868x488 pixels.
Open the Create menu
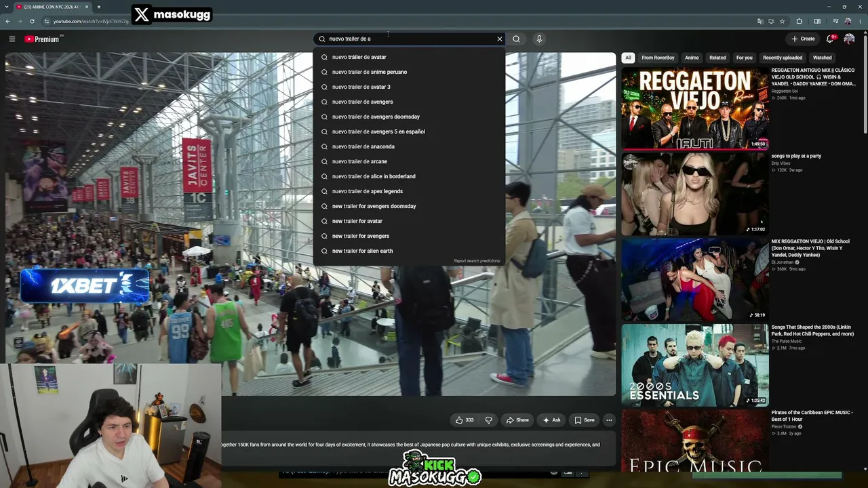[x=803, y=39]
